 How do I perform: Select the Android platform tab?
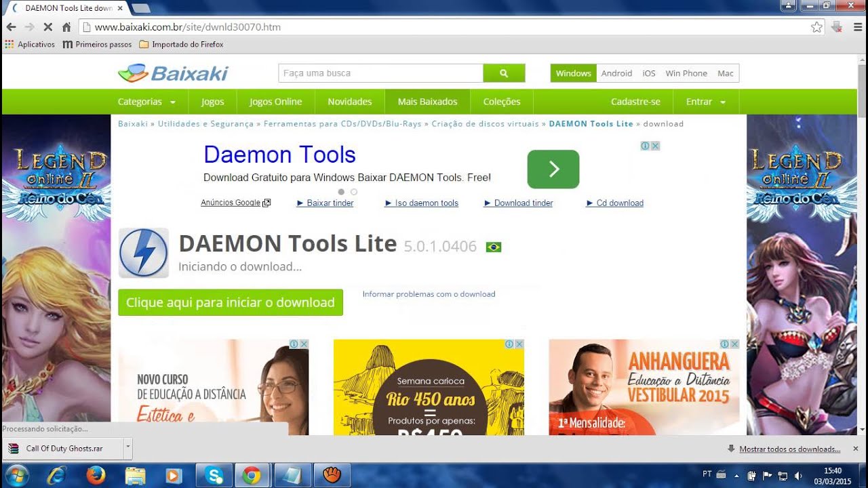(x=616, y=73)
